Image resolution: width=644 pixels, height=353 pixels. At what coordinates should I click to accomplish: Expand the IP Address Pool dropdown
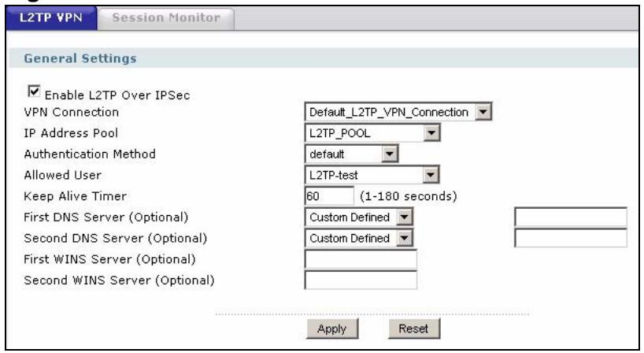pos(372,132)
